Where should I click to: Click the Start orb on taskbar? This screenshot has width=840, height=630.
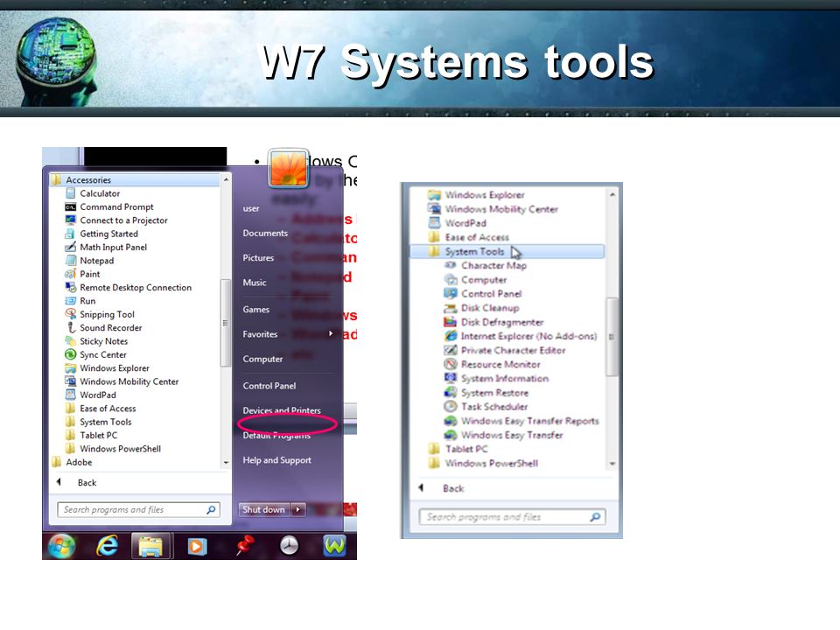pyautogui.click(x=61, y=546)
